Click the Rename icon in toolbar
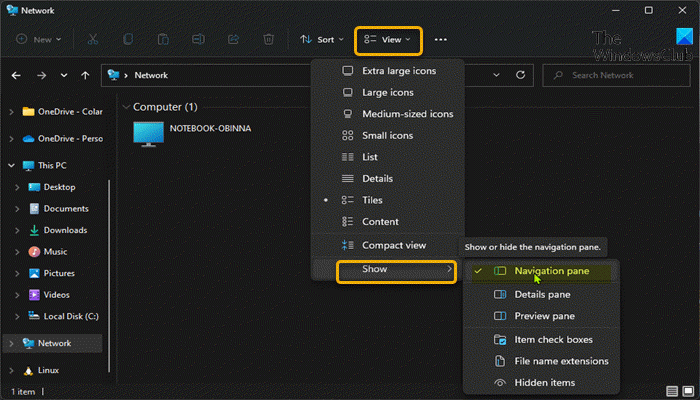This screenshot has height=400, width=700. tap(198, 40)
